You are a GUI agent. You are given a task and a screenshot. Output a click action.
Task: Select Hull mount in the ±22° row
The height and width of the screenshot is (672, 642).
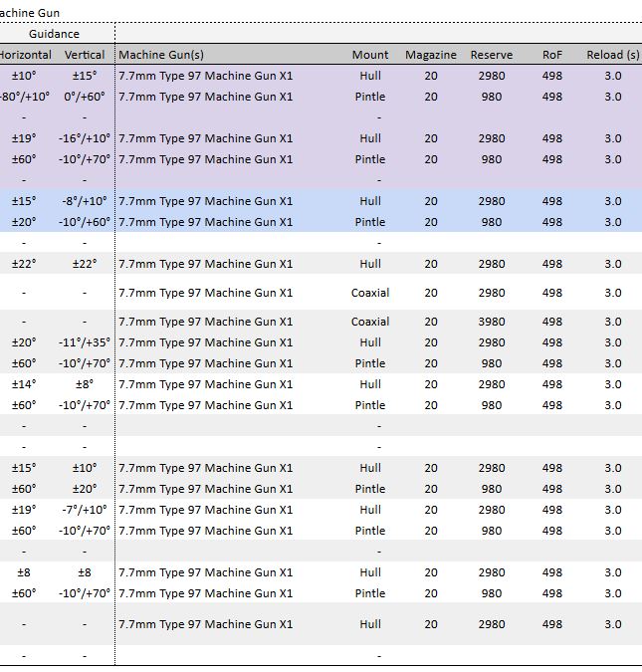(x=370, y=264)
